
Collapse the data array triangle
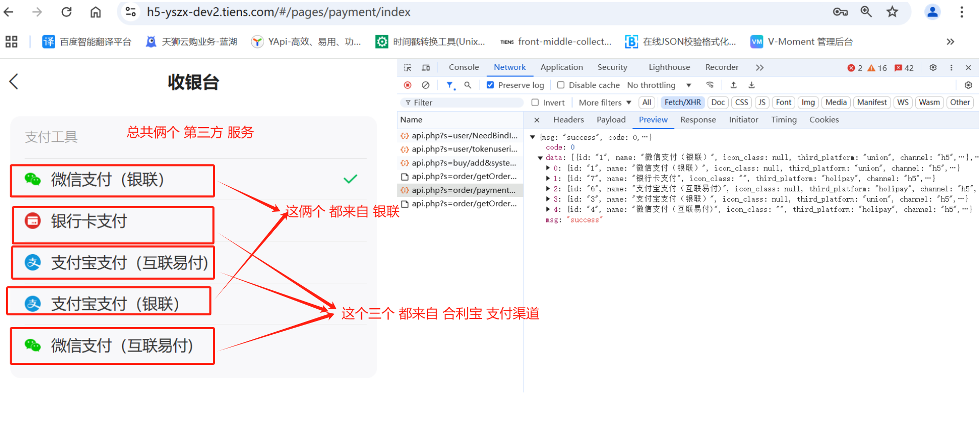click(540, 158)
